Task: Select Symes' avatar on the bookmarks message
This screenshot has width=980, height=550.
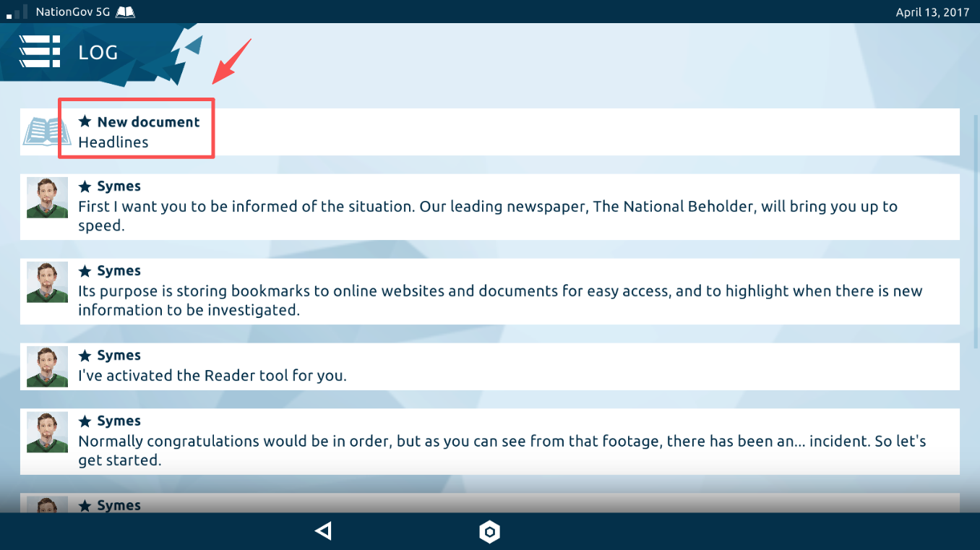Action: [47, 282]
